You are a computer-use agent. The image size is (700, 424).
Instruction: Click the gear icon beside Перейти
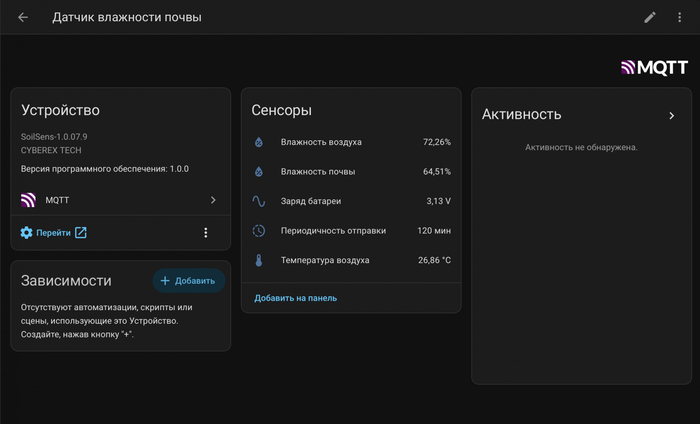(26, 233)
